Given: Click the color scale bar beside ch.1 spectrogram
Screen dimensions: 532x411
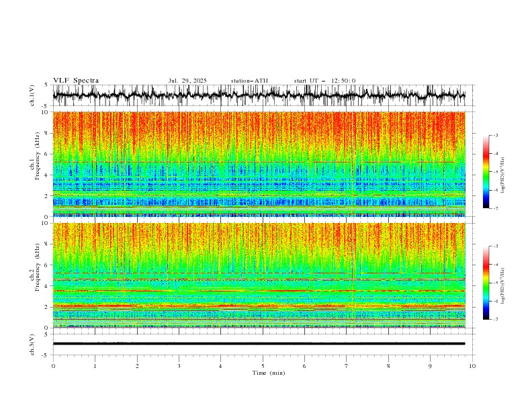Looking at the screenshot, I should (486, 172).
